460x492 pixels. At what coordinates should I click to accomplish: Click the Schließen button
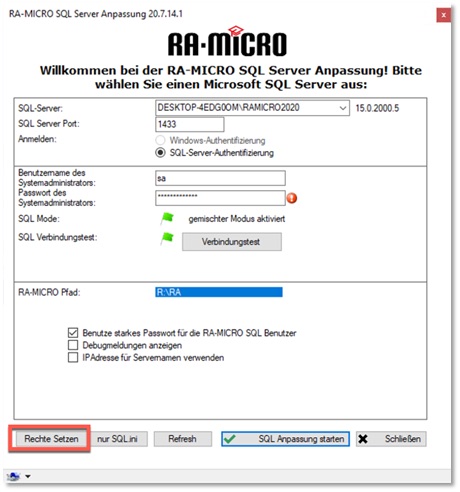391,439
